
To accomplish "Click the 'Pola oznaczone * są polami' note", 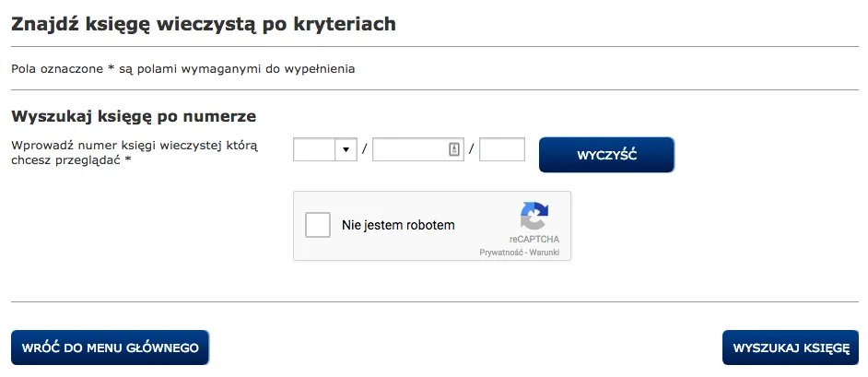I will click(x=183, y=69).
